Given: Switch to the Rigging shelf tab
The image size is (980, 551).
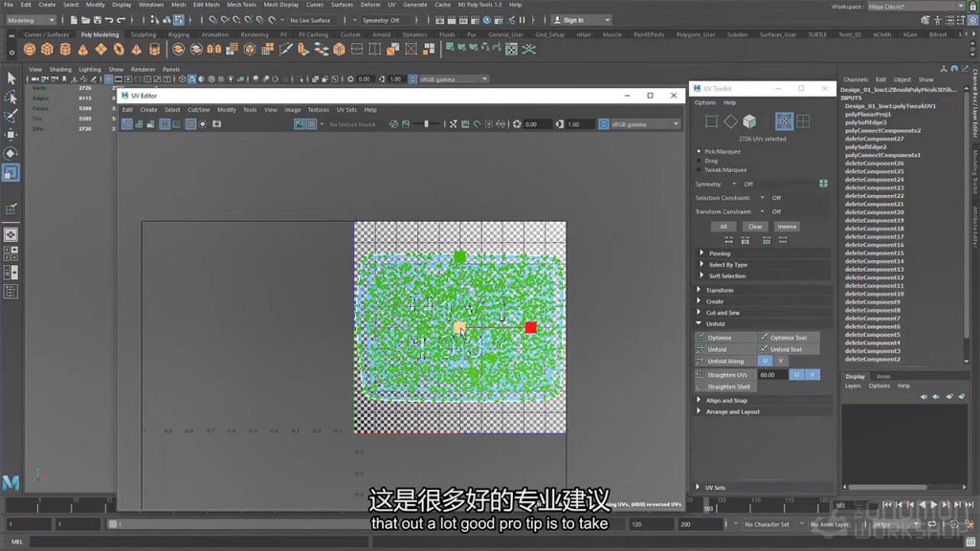Looking at the screenshot, I should 178,35.
